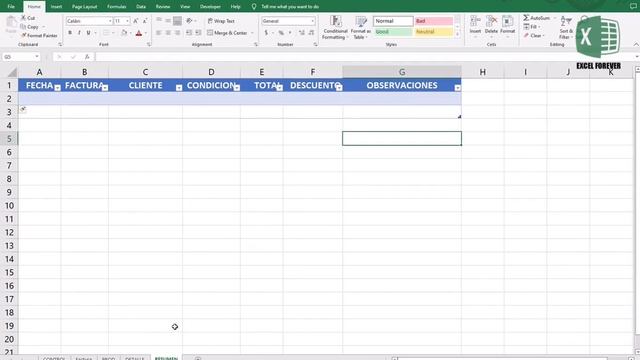Increase font size with the larger A

136,21
